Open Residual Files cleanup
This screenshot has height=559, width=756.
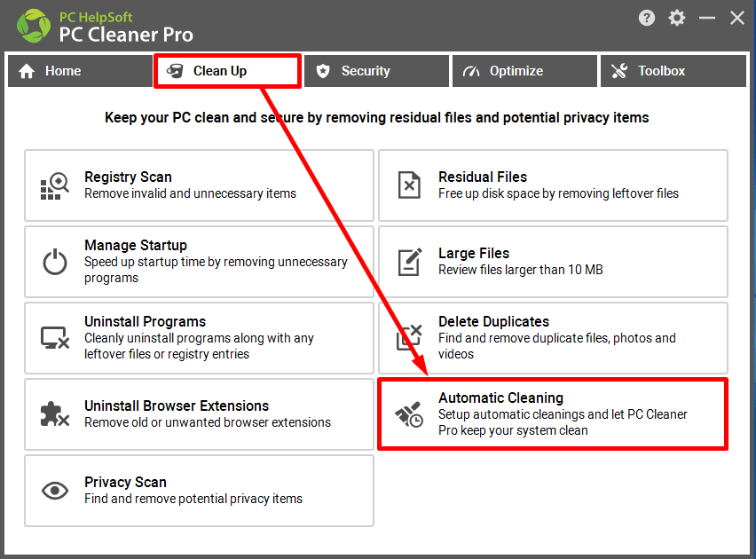[553, 185]
